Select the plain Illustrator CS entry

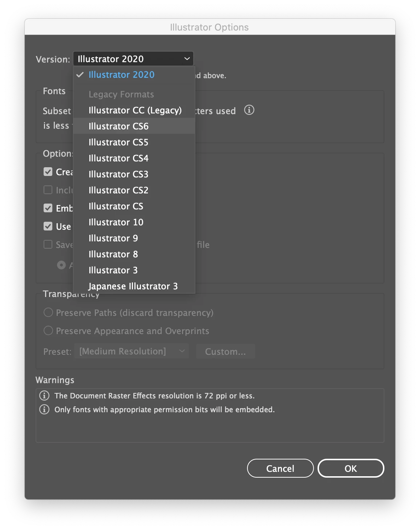click(x=134, y=206)
